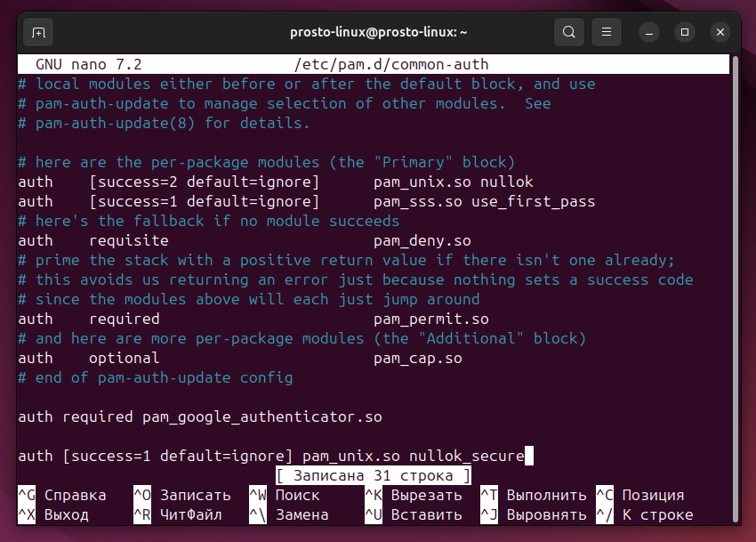The image size is (756, 542).
Task: Click the comment this avoids us returning an error
Action: (356, 280)
